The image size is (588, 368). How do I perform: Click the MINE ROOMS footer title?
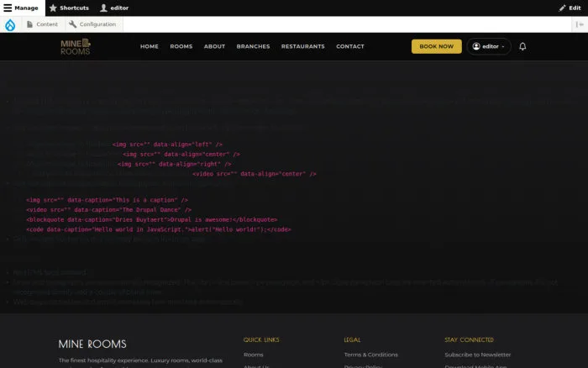point(92,344)
